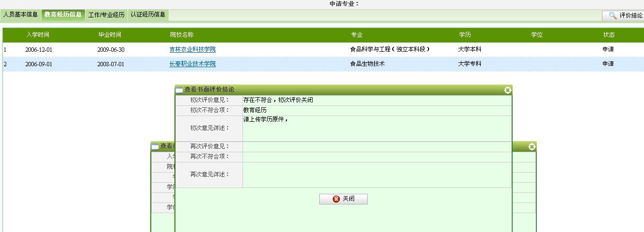This screenshot has height=232, width=644.
Task: Click 申请专业 label at top
Action: coord(344,4)
